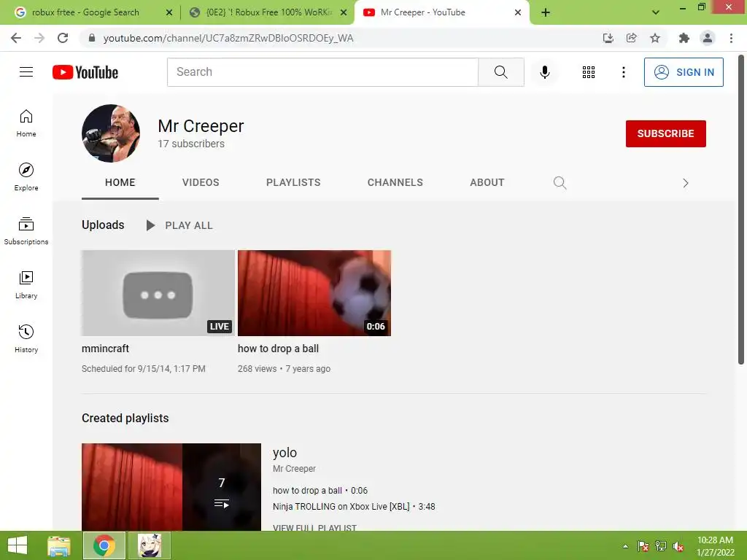Click the SUBSCRIBE button
Viewport: 747px width, 560px height.
(665, 133)
